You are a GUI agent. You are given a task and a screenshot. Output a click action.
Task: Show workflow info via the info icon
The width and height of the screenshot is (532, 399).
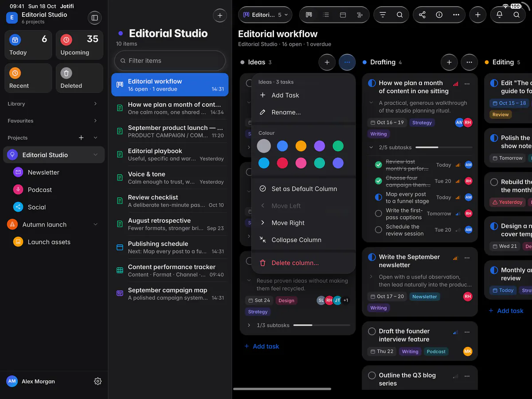coord(439,15)
